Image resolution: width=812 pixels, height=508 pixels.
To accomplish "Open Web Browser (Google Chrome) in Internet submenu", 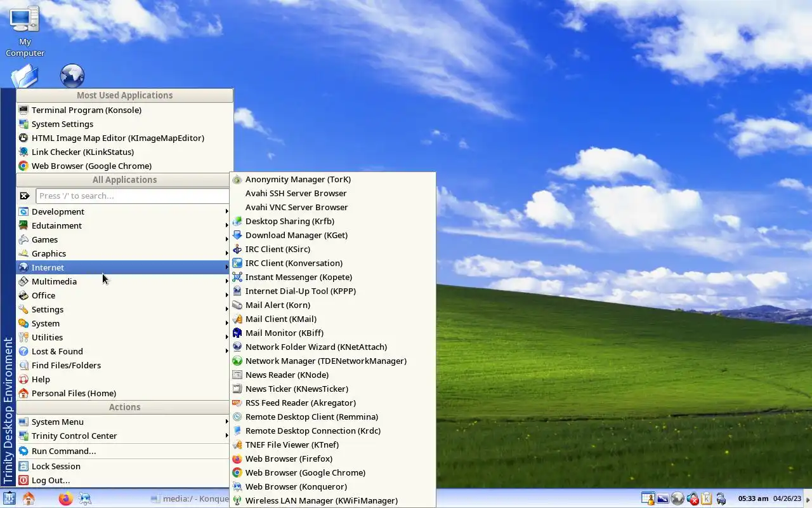I will pos(332,472).
